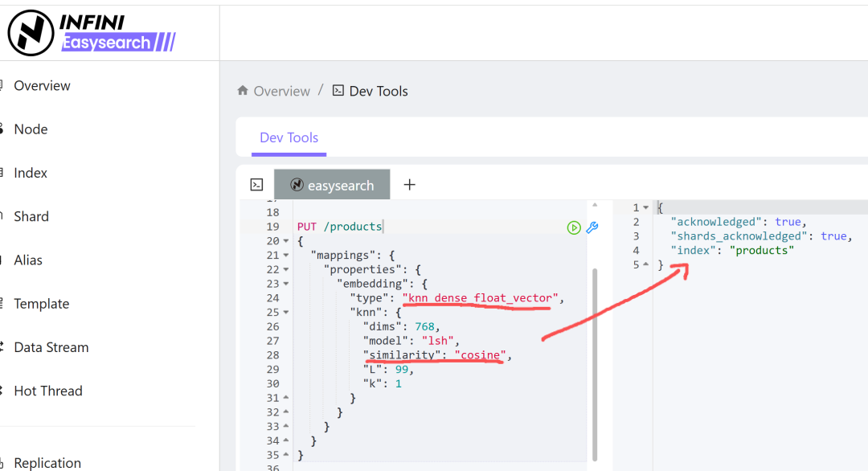Click the "knn_dense_float_vector" type value
The image size is (868, 471).
click(x=481, y=298)
